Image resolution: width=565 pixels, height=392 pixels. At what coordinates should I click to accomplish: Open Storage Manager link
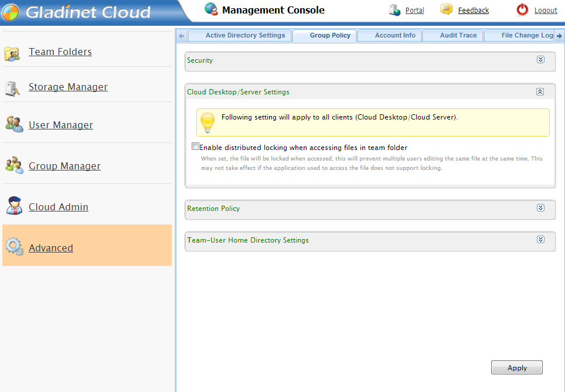pos(68,87)
